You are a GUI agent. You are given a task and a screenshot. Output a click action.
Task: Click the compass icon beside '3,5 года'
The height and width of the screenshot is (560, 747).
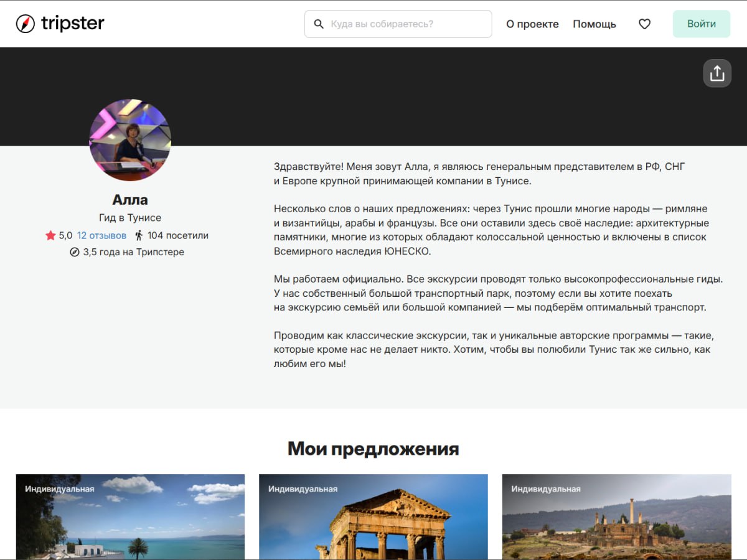[75, 252]
